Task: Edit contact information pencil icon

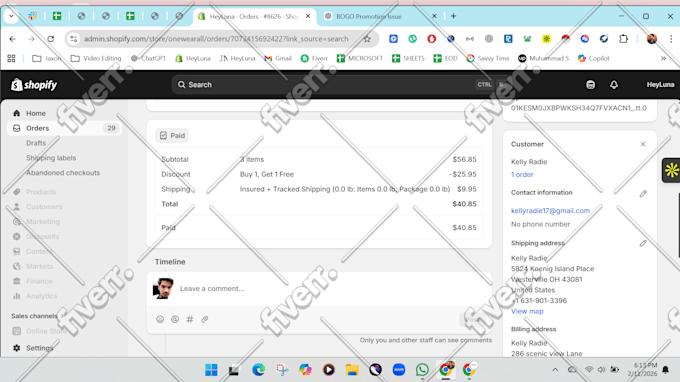Action: tap(643, 193)
